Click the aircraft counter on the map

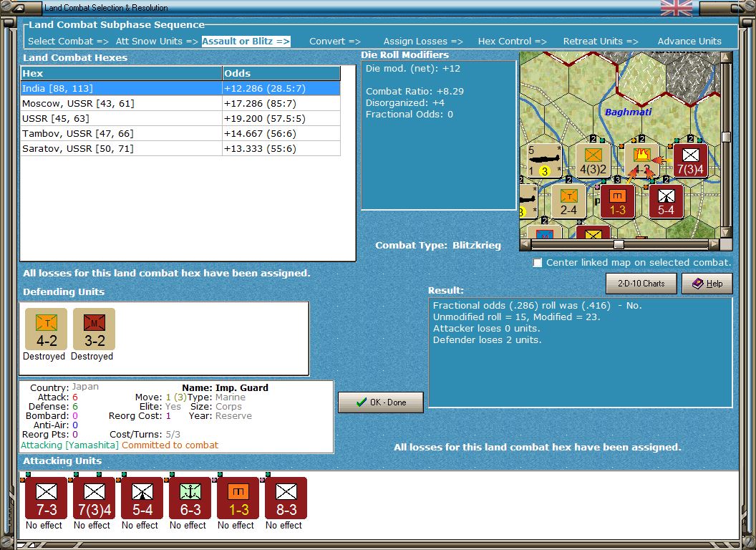coord(544,160)
